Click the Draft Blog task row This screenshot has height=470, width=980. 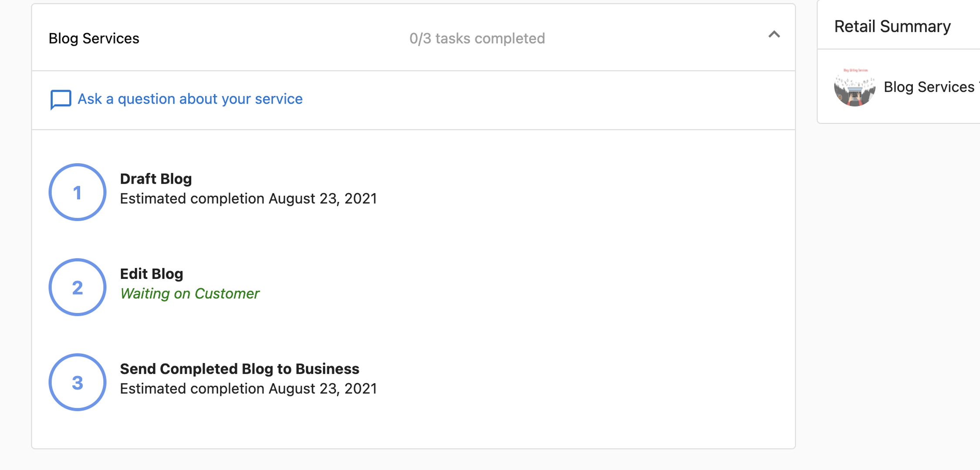click(413, 192)
